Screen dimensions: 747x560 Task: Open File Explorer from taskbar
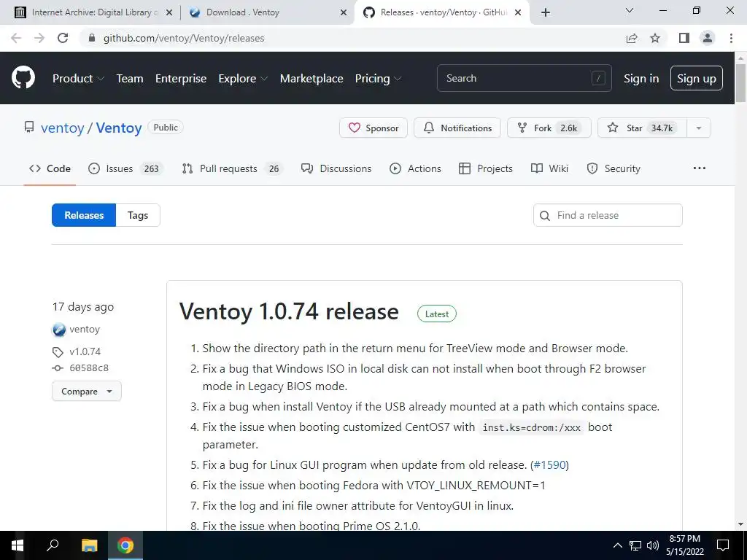pyautogui.click(x=89, y=545)
